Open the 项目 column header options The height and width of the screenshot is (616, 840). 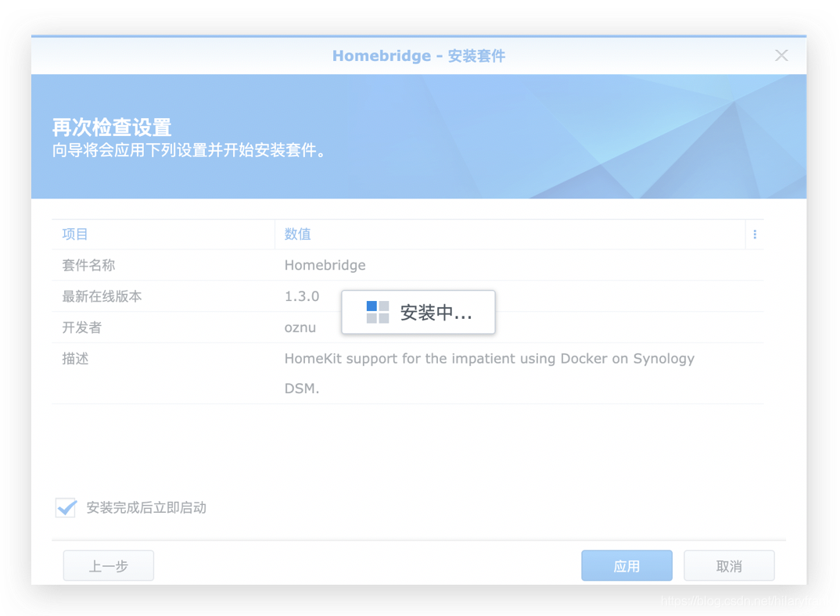(74, 234)
